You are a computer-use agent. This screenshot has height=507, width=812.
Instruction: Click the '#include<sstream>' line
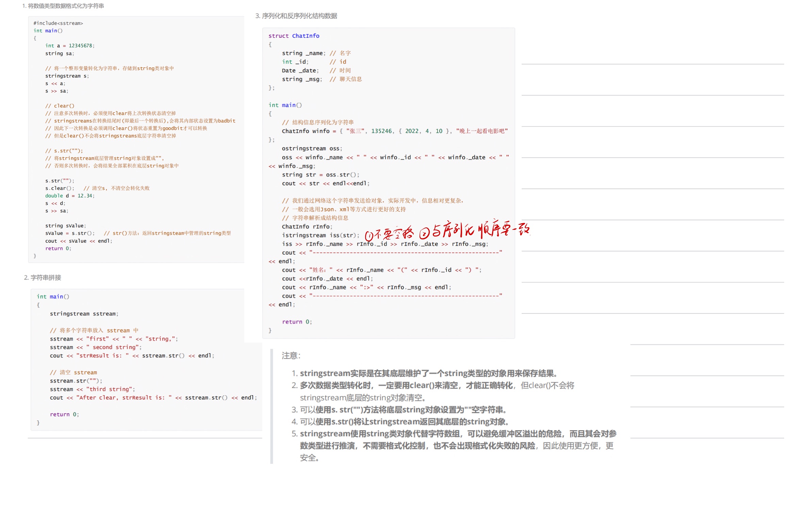(58, 23)
